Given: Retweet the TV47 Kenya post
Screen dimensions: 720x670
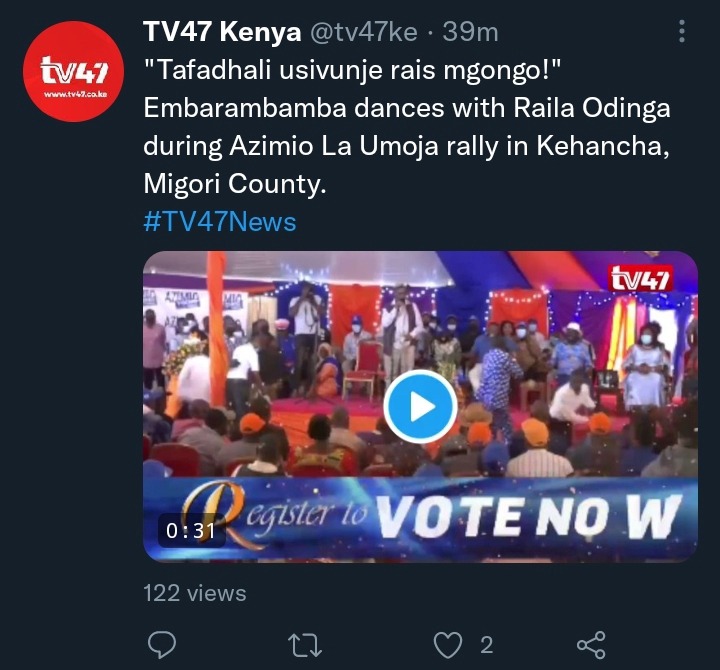Looking at the screenshot, I should [305, 645].
